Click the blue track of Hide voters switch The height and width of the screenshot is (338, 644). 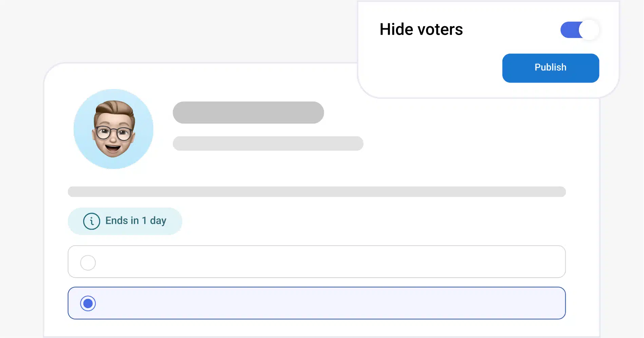point(569,30)
